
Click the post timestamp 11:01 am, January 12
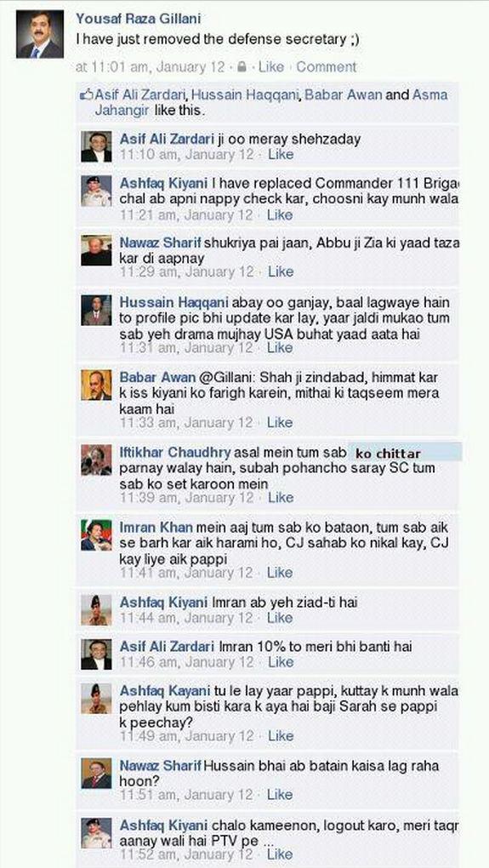coord(150,67)
